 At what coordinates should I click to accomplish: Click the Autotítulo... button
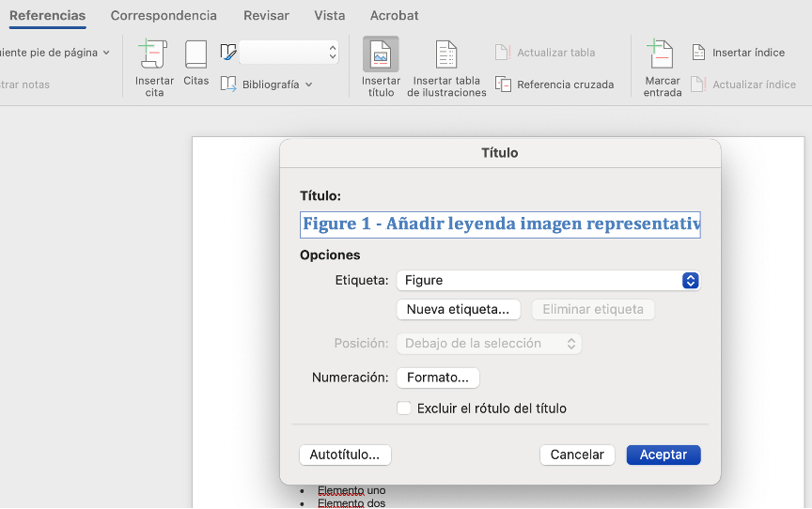[x=345, y=455]
